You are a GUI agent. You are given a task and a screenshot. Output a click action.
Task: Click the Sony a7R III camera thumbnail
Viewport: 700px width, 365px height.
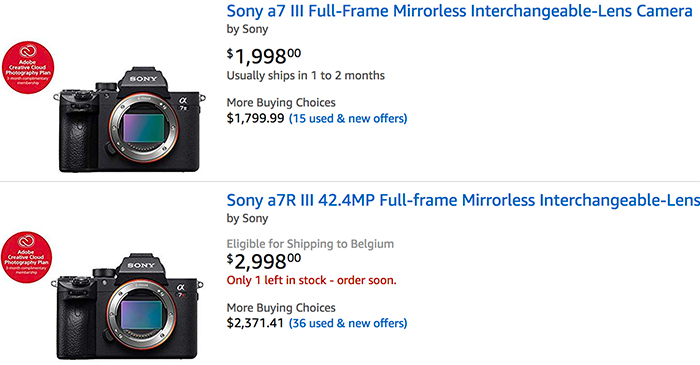[128, 307]
